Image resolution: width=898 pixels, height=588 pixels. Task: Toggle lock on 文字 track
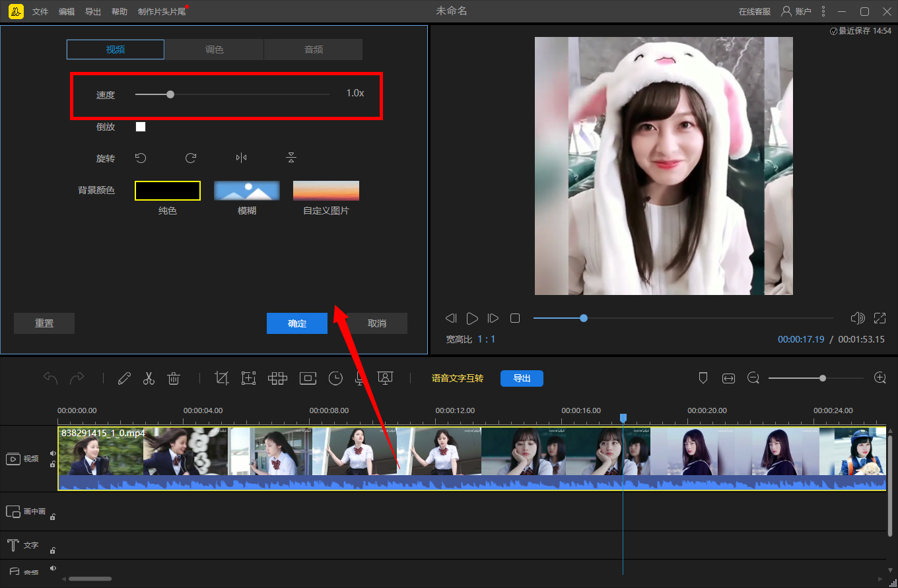pos(53,550)
